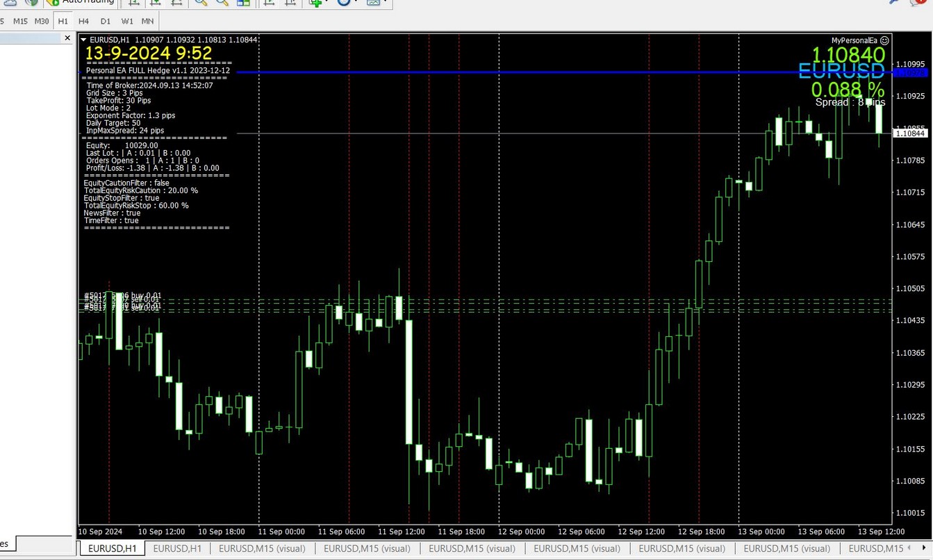The width and height of the screenshot is (933, 560).
Task: Tile the chart windows
Action: click(243, 3)
